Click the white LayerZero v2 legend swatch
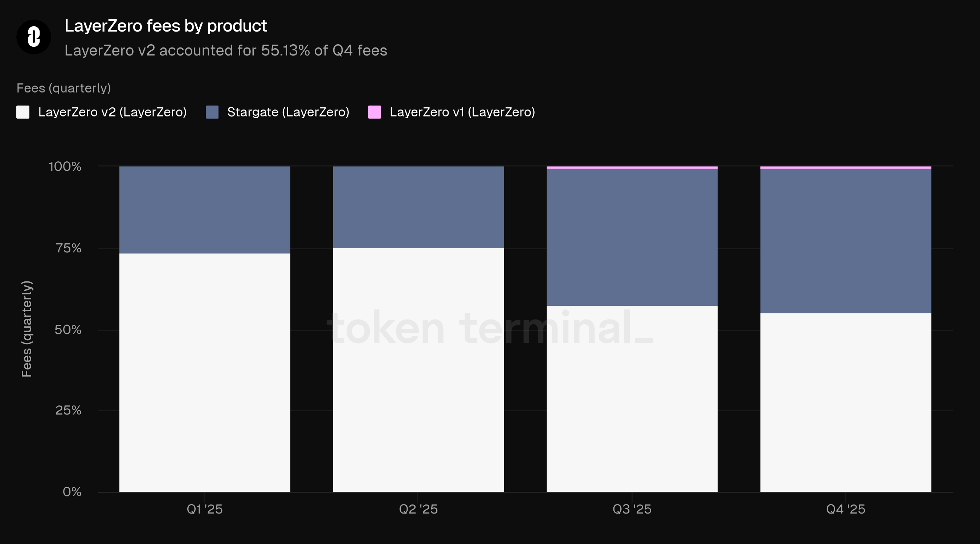The image size is (980, 544). pos(23,112)
